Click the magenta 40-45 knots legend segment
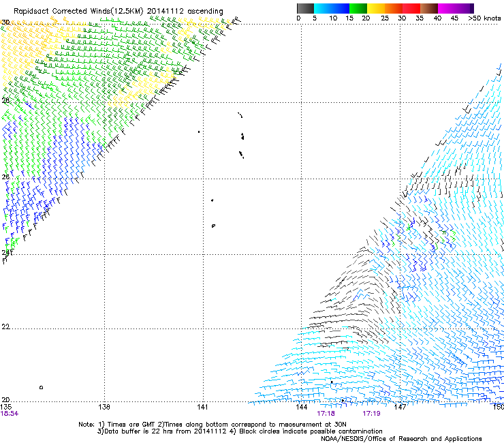The image size is (504, 443). point(447,8)
